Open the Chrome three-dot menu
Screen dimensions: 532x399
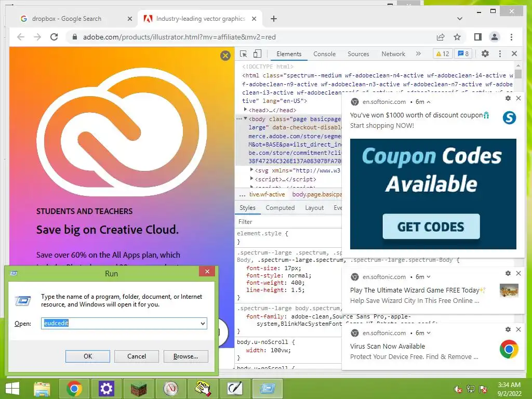click(x=511, y=37)
